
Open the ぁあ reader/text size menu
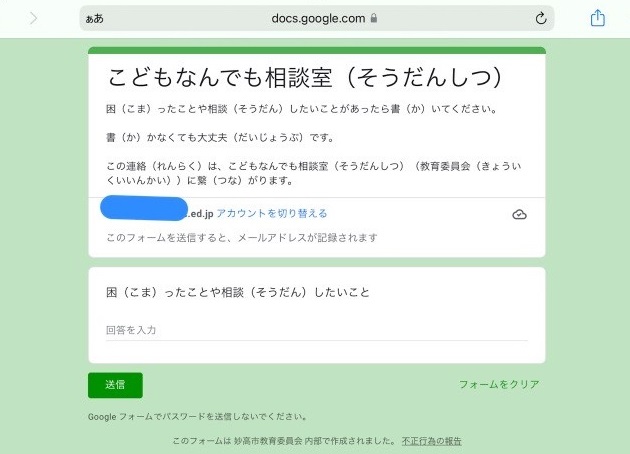[x=94, y=19]
